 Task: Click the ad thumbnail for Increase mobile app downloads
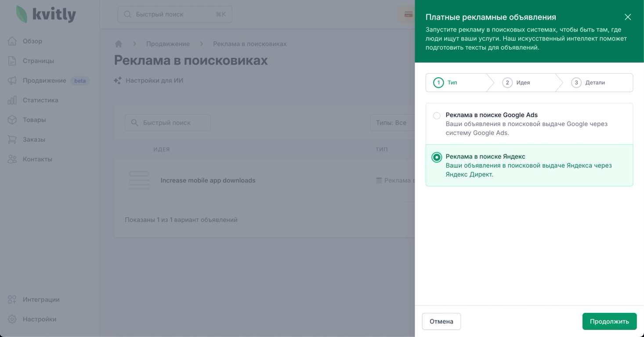pyautogui.click(x=139, y=180)
